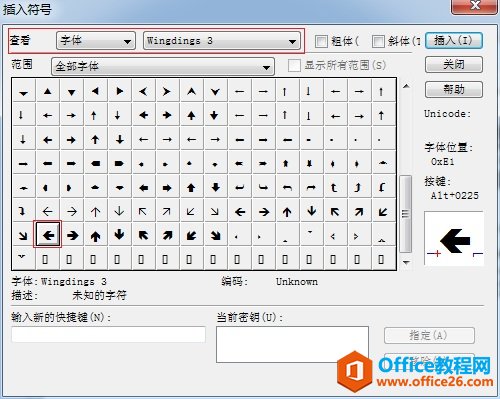Click the symbol grid scroll-up arrow
Image resolution: width=500 pixels, height=399 pixels.
point(406,86)
